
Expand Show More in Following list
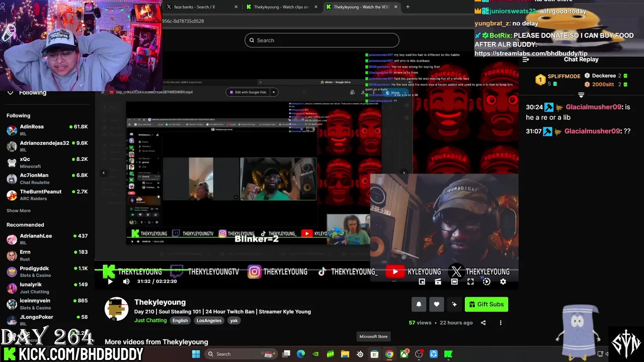click(19, 211)
